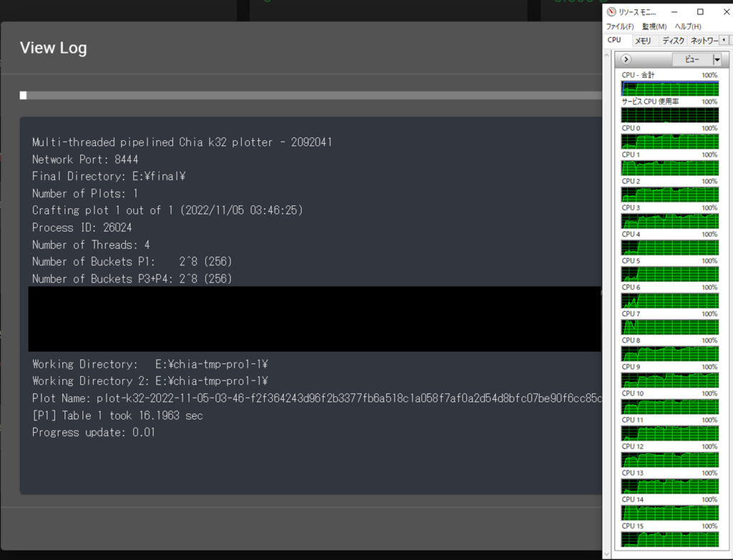
Task: Click the "Number of Buckets P1" line
Action: click(132, 262)
